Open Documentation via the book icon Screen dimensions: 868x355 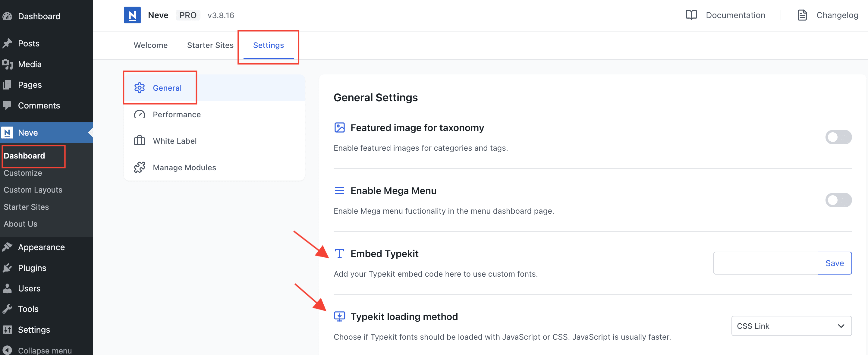pos(691,15)
